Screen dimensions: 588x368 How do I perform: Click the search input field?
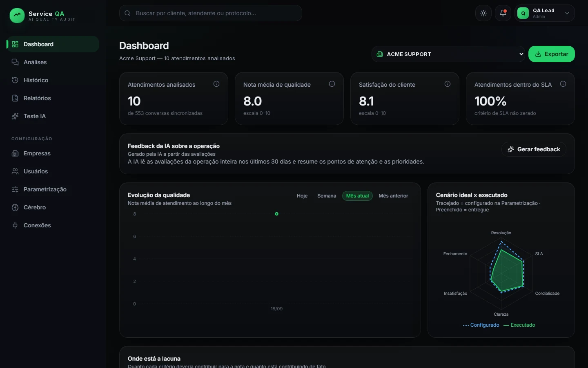211,13
